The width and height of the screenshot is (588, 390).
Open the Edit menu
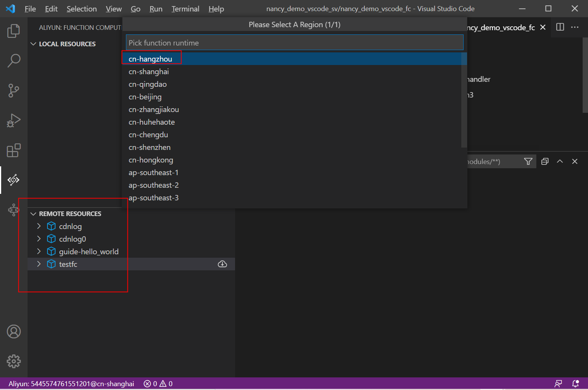coord(51,9)
